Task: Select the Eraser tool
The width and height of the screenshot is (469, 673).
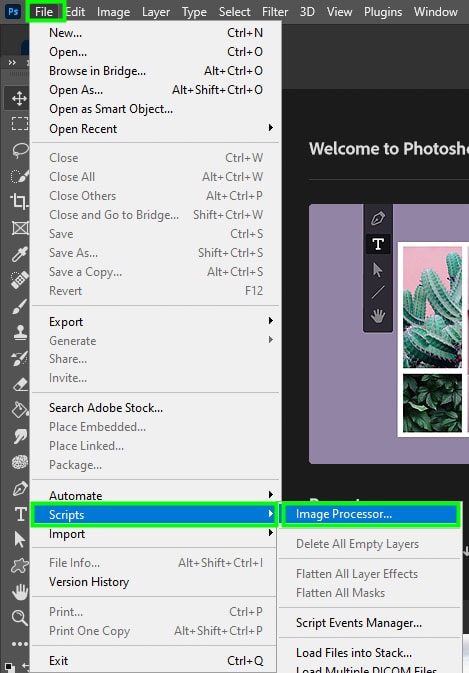Action: tap(20, 385)
